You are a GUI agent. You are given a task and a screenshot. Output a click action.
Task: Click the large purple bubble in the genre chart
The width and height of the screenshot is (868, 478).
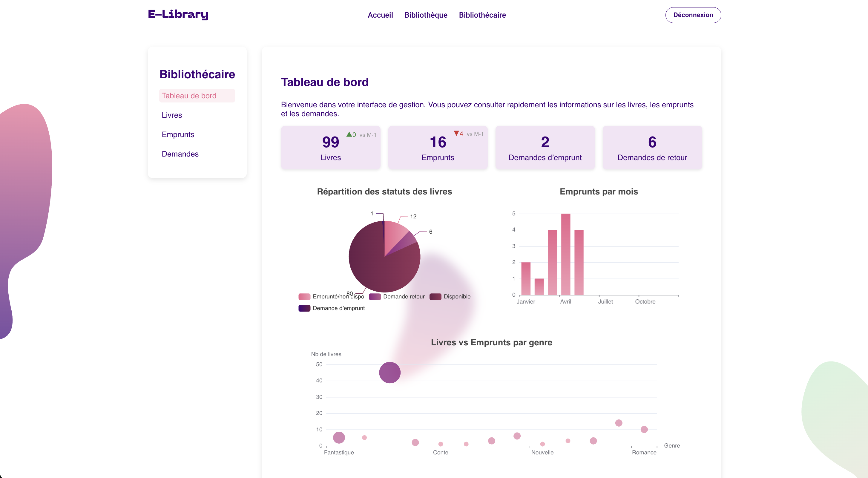click(389, 373)
